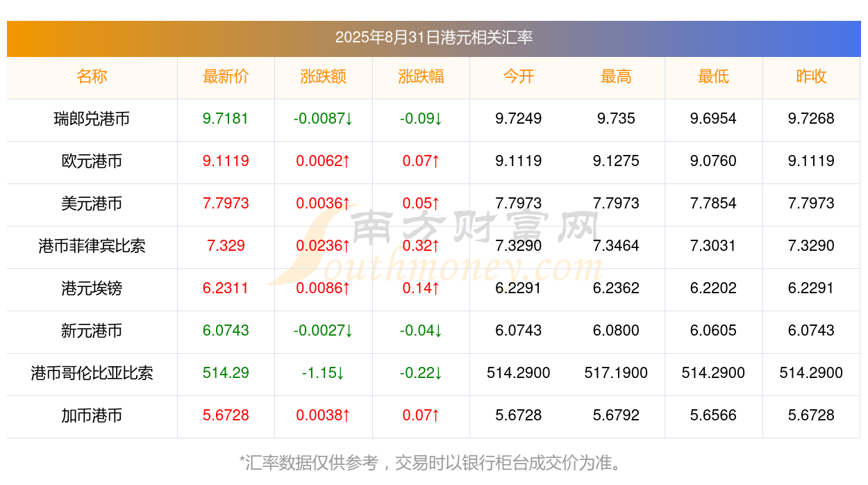Select the high value 5.6792

[616, 416]
